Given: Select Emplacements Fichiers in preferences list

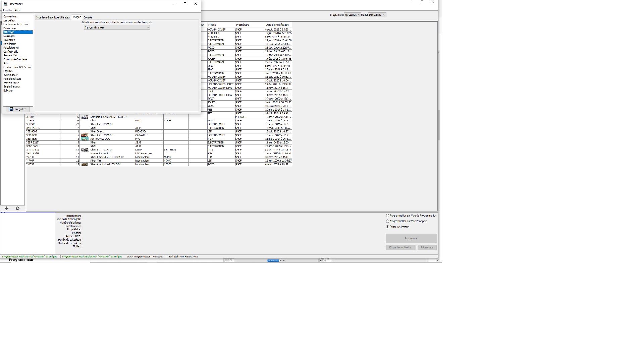Looking at the screenshot, I should point(18,24).
